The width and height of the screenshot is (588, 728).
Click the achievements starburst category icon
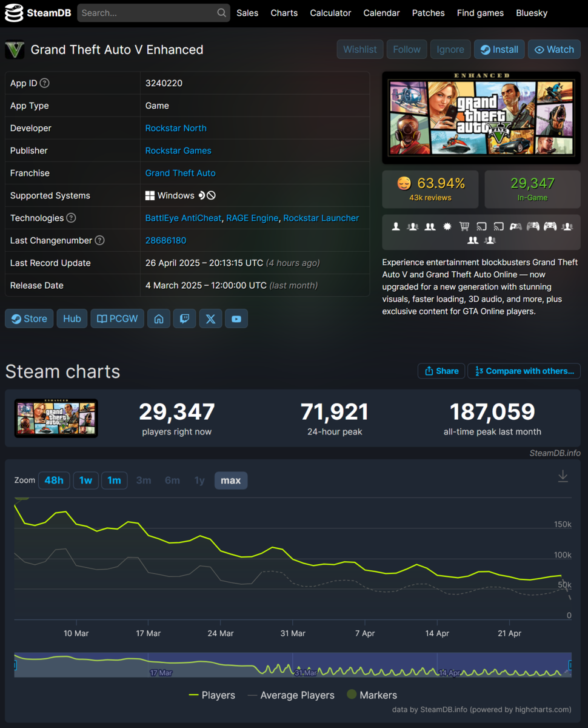tap(447, 226)
